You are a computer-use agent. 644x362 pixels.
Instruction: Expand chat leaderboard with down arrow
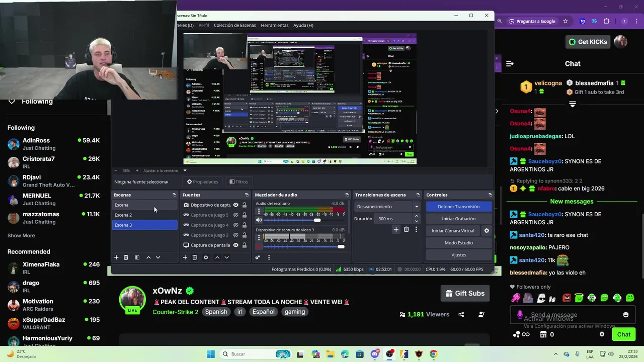click(x=573, y=104)
